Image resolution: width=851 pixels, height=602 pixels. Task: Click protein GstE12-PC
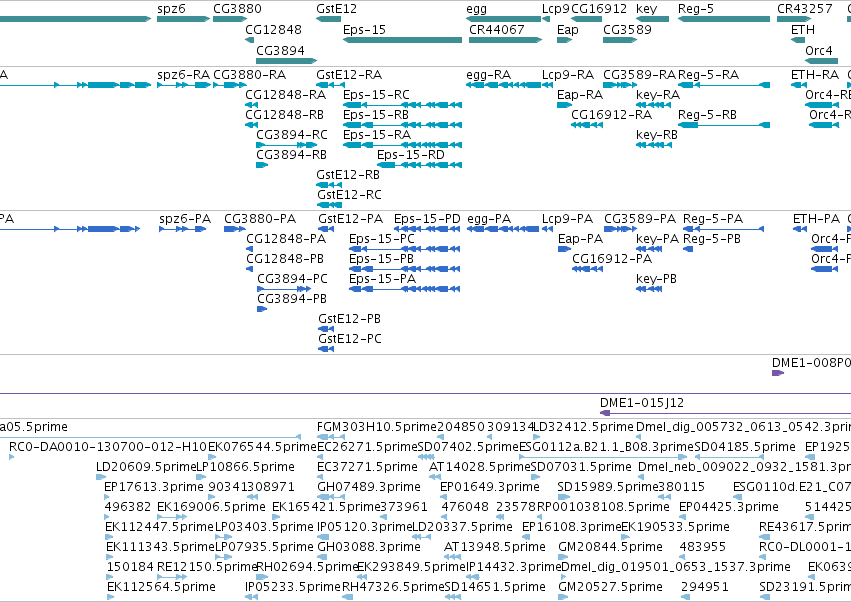(x=326, y=349)
